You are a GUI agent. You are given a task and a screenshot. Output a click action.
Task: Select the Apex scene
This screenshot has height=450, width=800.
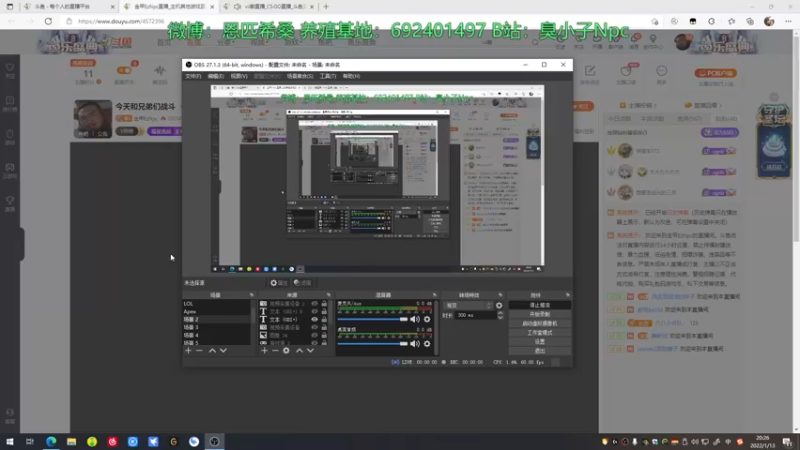click(x=216, y=311)
